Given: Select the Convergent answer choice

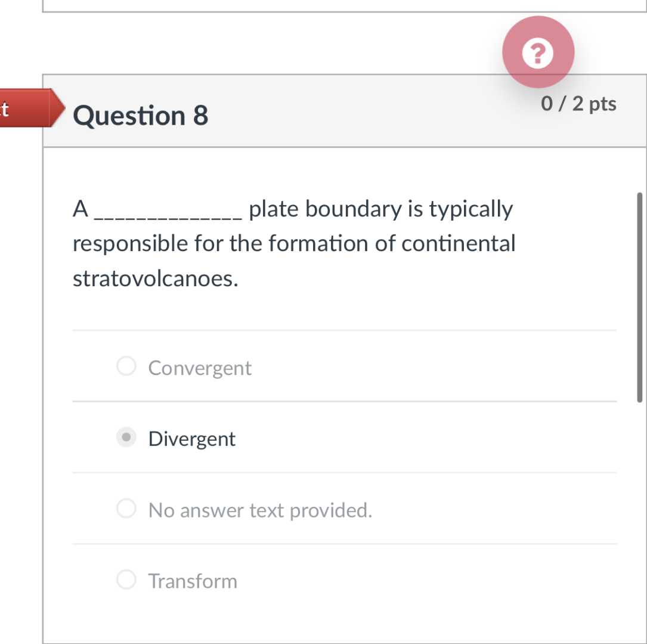Looking at the screenshot, I should coord(126,366).
